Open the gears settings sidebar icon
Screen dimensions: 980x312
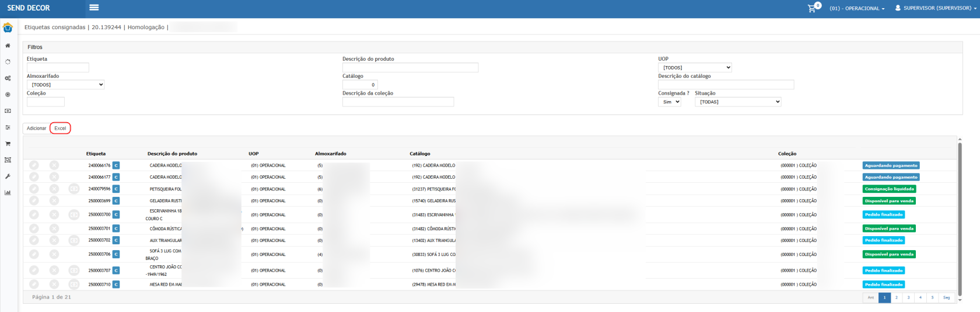coord(8,78)
